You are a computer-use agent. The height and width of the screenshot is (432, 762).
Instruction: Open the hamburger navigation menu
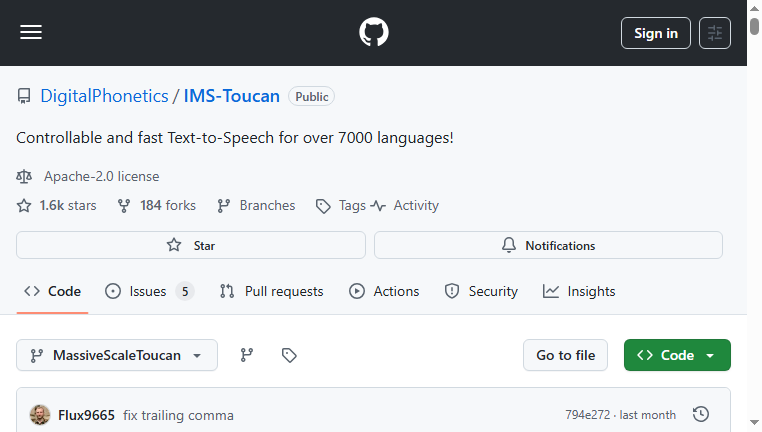(31, 33)
